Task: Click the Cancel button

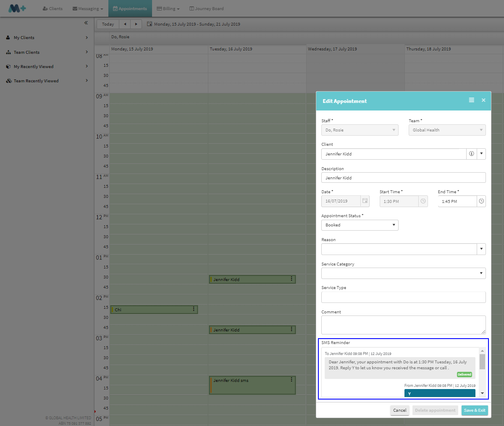Action: click(x=399, y=410)
